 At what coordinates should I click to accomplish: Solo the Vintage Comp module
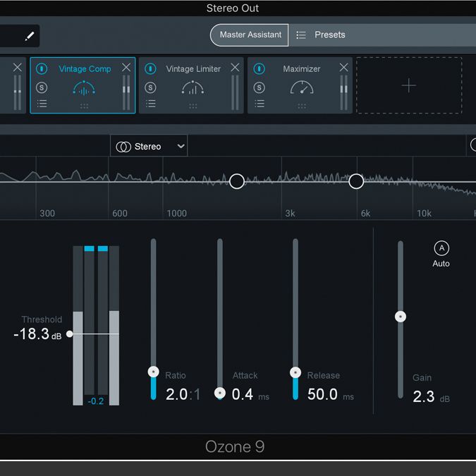[42, 87]
